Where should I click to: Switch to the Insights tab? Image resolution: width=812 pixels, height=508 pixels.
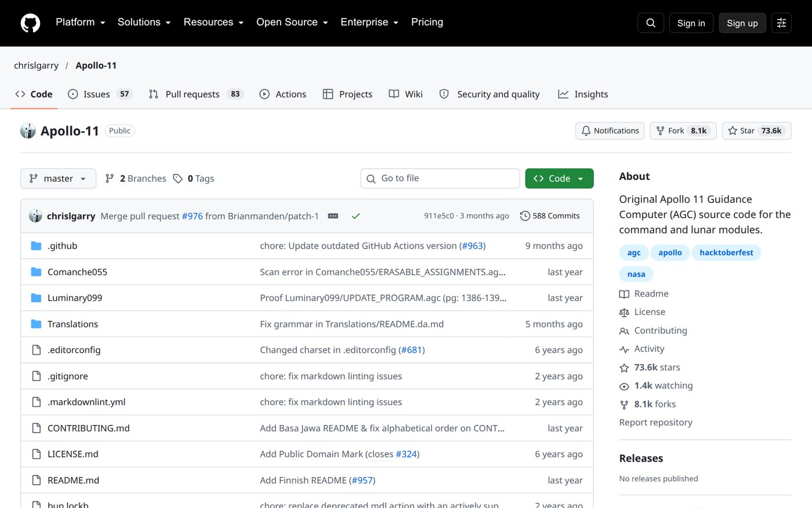(583, 94)
